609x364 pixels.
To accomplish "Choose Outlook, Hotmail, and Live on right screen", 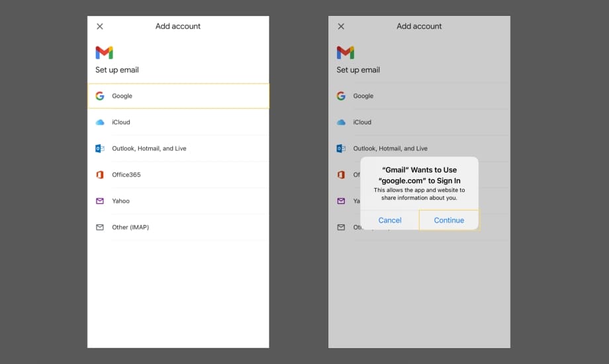I will pos(391,148).
